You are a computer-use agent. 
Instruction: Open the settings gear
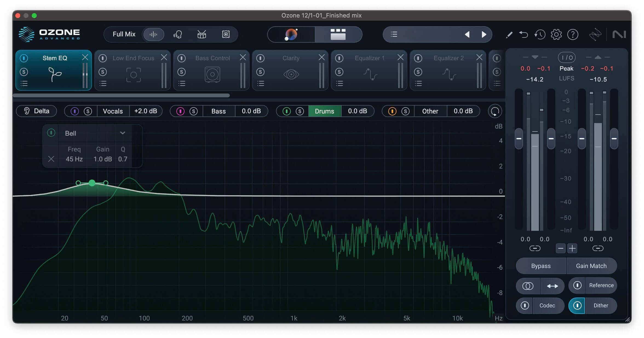pyautogui.click(x=556, y=34)
